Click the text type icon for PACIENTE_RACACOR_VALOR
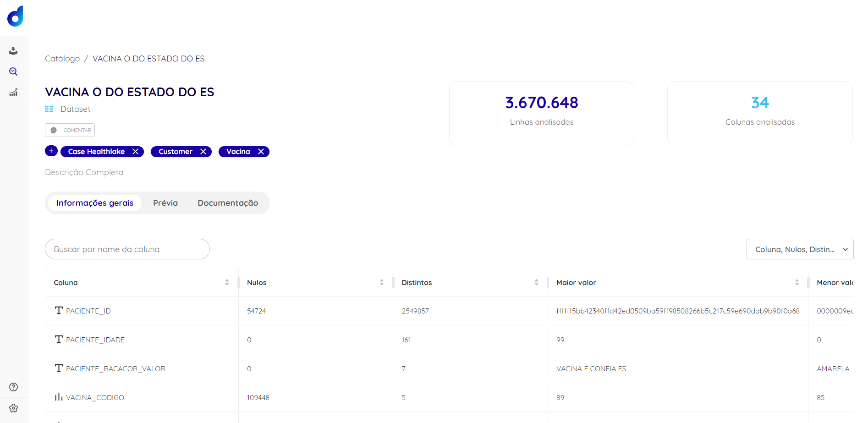868x423 pixels. point(59,368)
